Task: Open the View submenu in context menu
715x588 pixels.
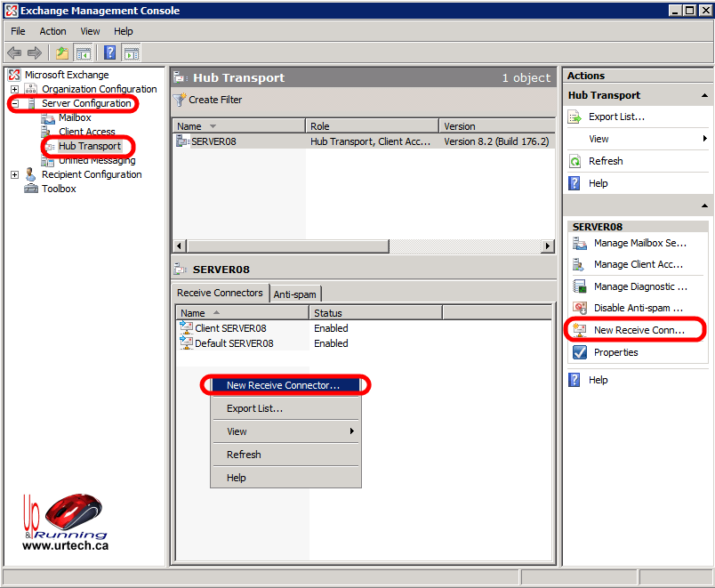Action: pos(285,431)
